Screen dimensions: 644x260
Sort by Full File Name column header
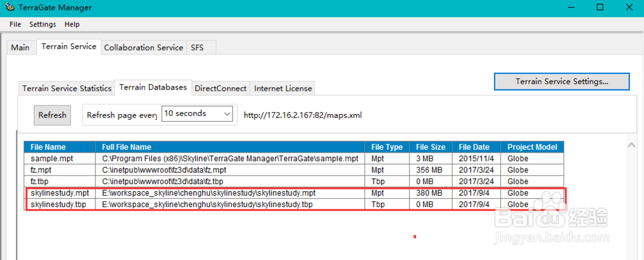[230, 147]
